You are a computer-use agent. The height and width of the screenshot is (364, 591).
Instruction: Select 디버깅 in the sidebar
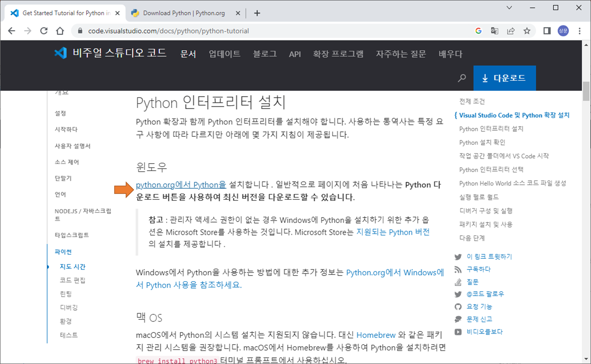click(x=69, y=307)
